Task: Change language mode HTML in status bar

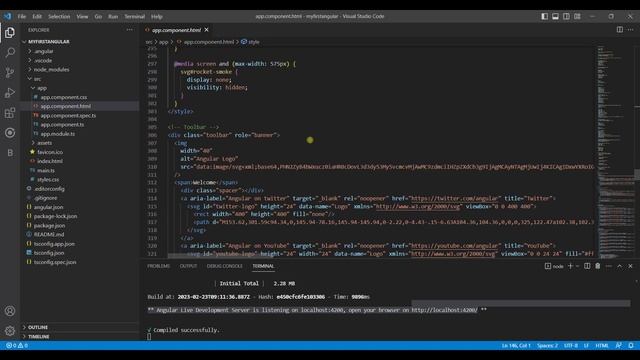Action: [x=602, y=345]
